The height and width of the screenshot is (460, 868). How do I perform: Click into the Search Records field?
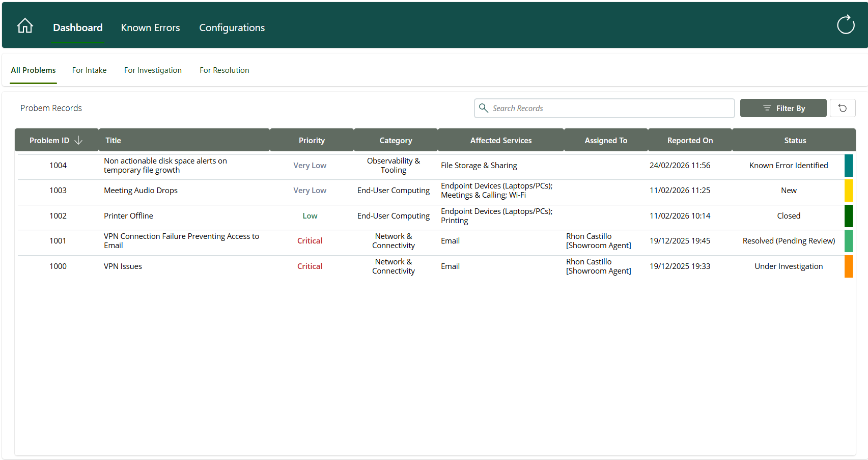coord(611,108)
